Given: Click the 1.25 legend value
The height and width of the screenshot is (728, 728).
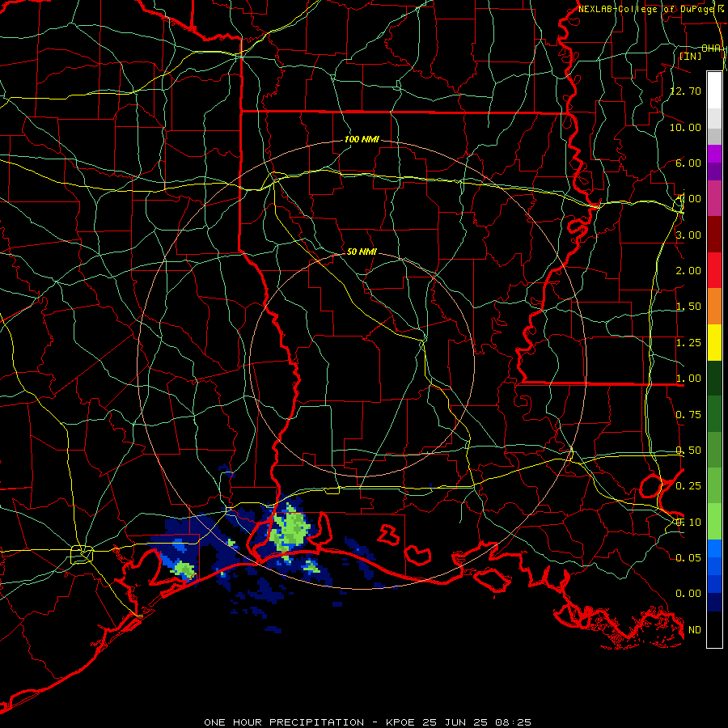Looking at the screenshot, I should click(x=688, y=343).
